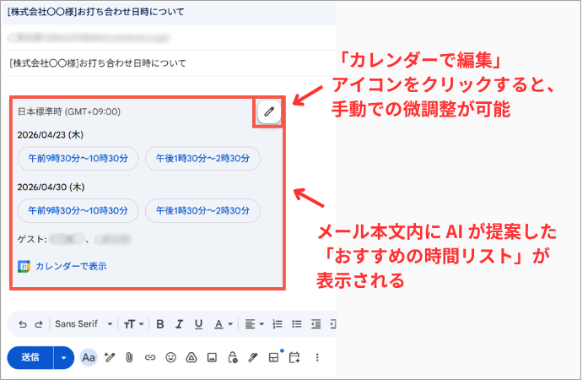
Task: Toggle underline formatting
Action: pos(199,323)
